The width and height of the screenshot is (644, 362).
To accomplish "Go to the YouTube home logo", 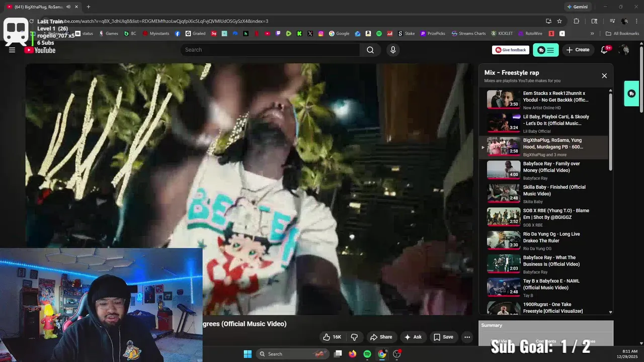I will tap(40, 50).
